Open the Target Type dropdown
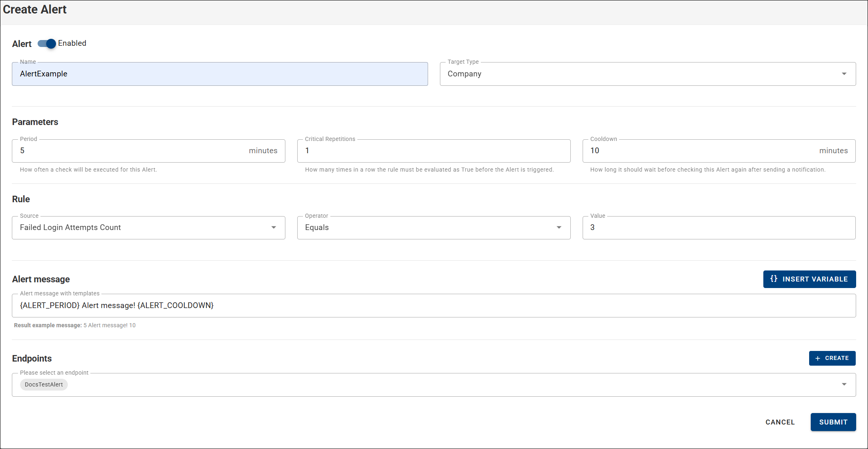The image size is (868, 449). click(648, 74)
